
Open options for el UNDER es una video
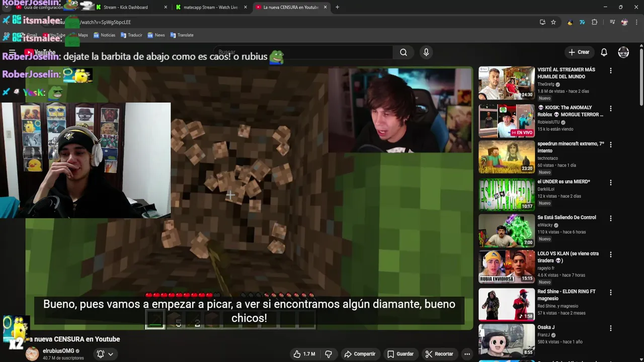click(611, 183)
